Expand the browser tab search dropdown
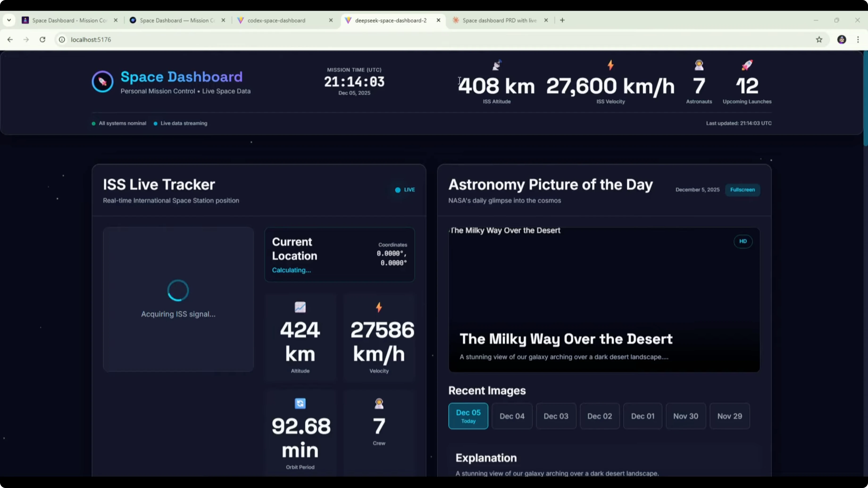This screenshot has height=488, width=868. tap(9, 20)
